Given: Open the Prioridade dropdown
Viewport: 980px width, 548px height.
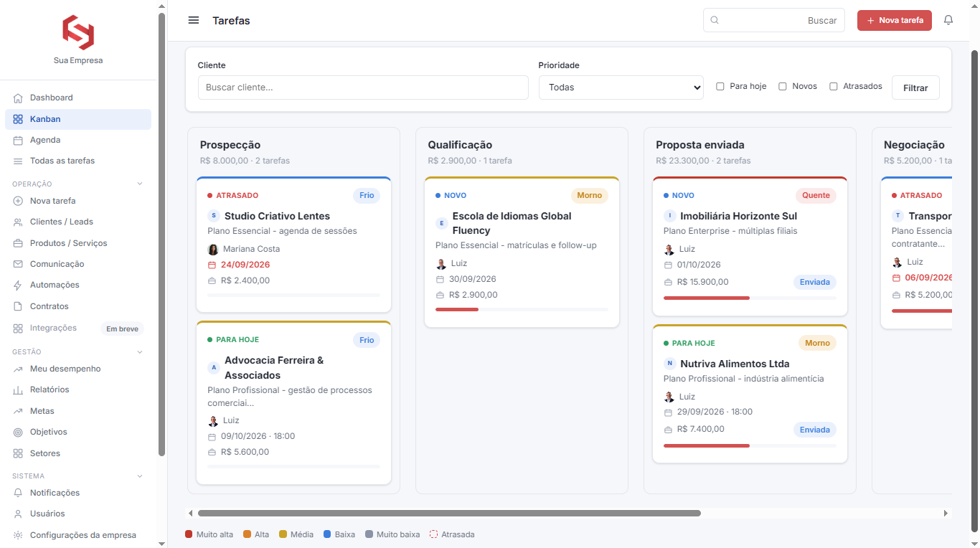Looking at the screenshot, I should point(621,88).
